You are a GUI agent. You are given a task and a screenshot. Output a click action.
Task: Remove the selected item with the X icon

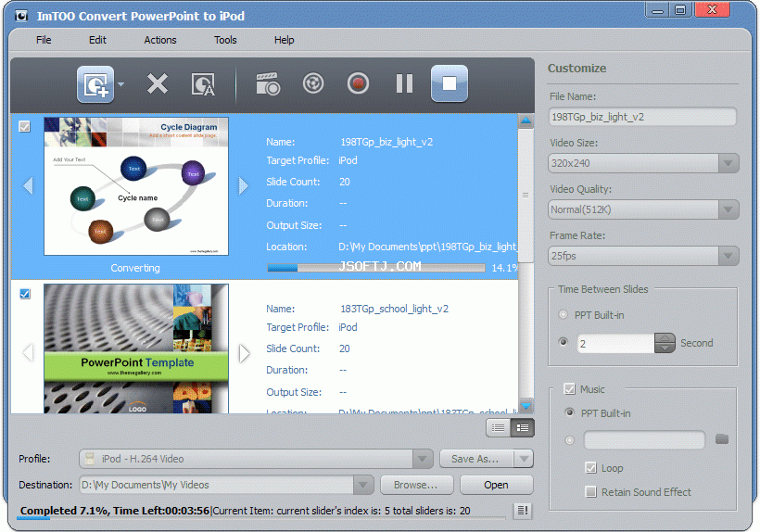click(x=158, y=83)
